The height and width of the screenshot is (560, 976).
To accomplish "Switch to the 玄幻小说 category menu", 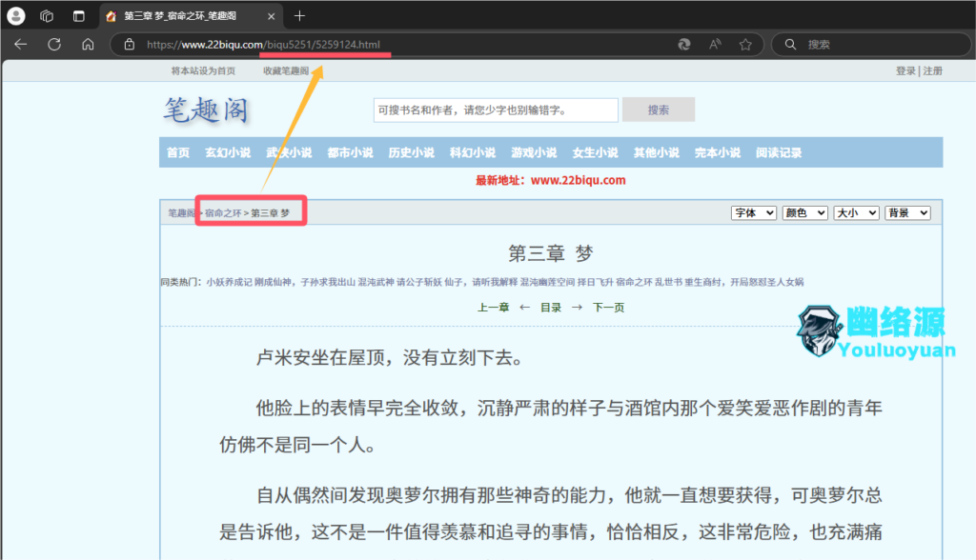I will point(227,151).
